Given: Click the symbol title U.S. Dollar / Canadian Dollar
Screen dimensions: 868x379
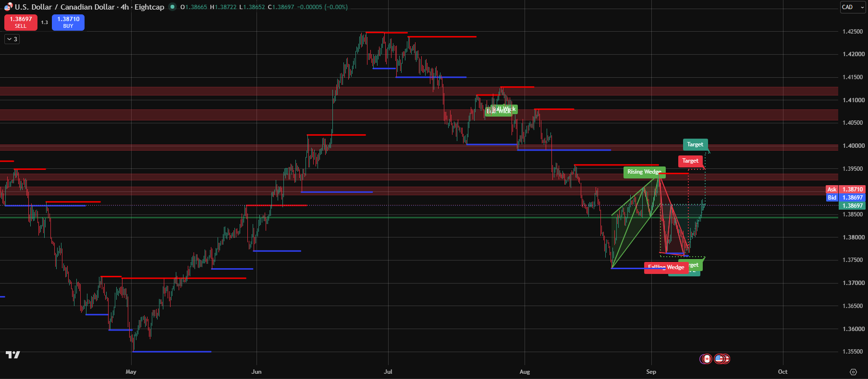Looking at the screenshot, I should 65,7.
